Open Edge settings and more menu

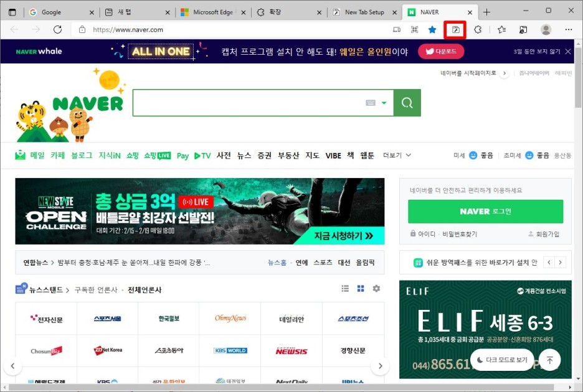point(569,29)
